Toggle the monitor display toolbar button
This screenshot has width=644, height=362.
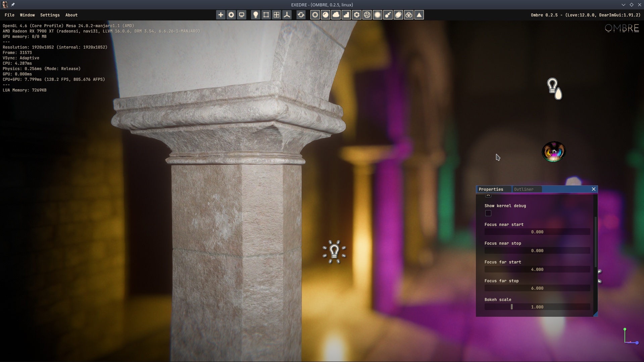[242, 15]
